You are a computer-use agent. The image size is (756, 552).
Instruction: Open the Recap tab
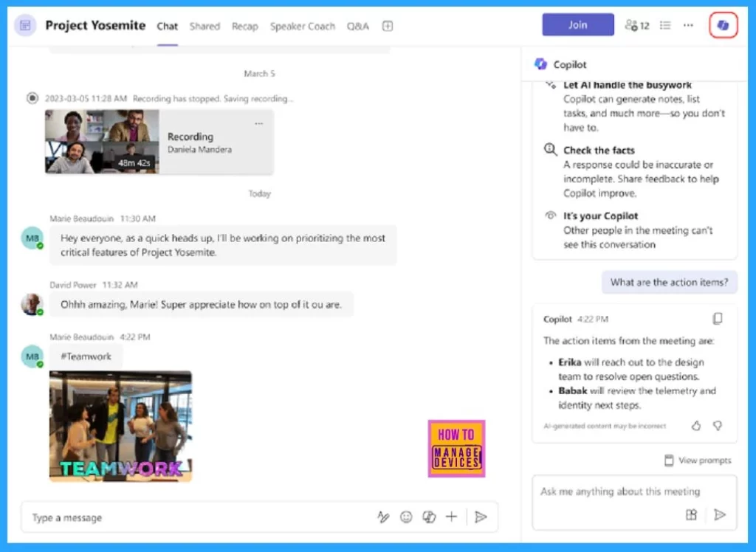click(245, 27)
